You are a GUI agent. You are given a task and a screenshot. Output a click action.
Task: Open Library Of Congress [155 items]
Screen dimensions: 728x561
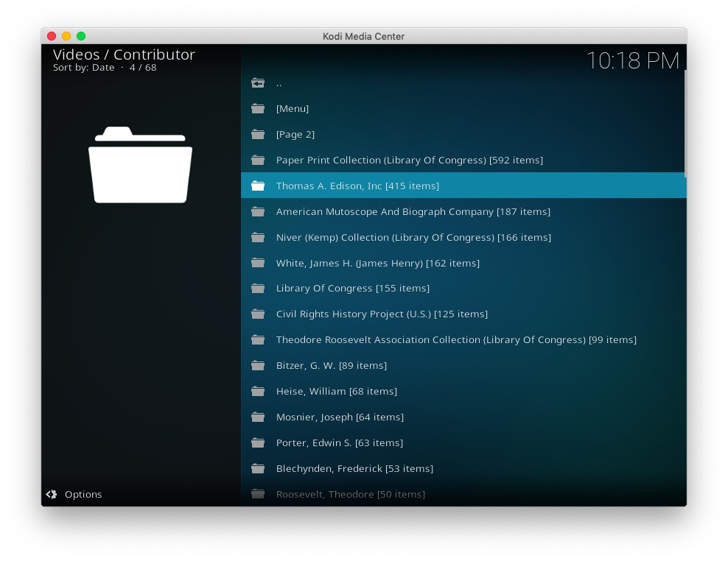point(352,289)
